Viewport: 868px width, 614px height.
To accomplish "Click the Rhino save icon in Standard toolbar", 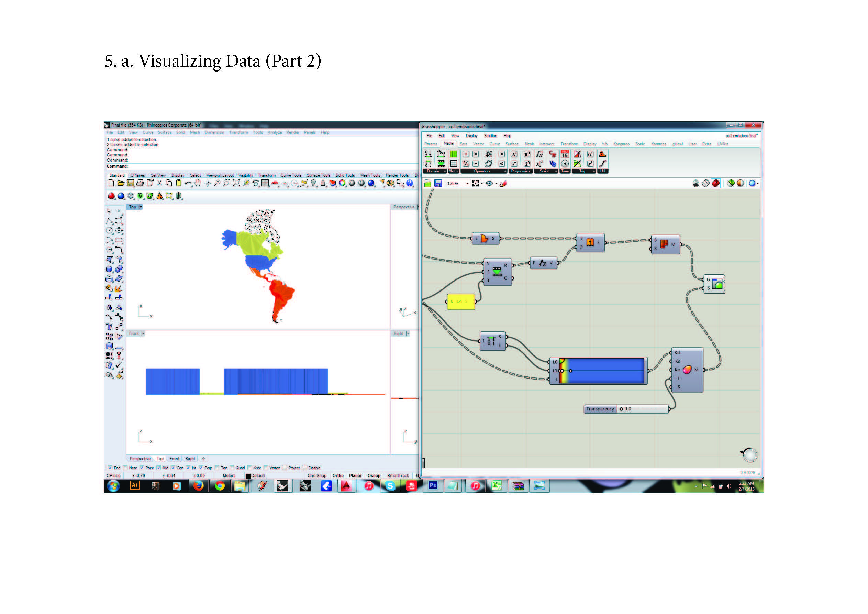I will 131,183.
